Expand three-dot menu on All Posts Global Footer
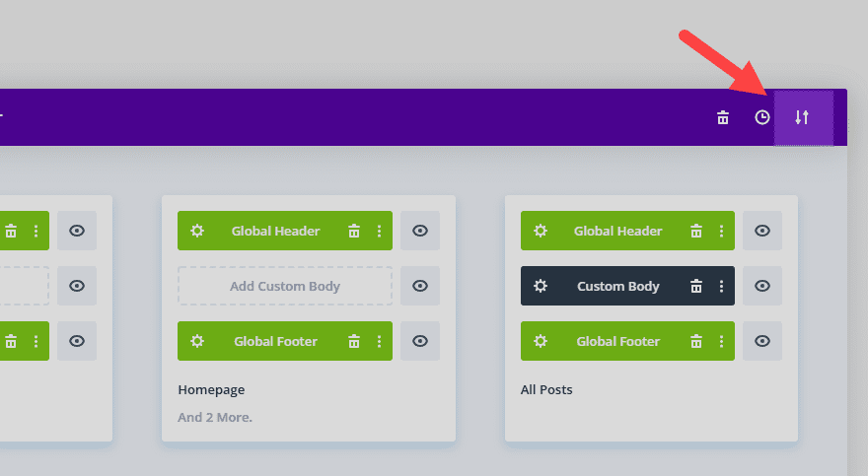Image resolution: width=868 pixels, height=476 pixels. pyautogui.click(x=721, y=341)
